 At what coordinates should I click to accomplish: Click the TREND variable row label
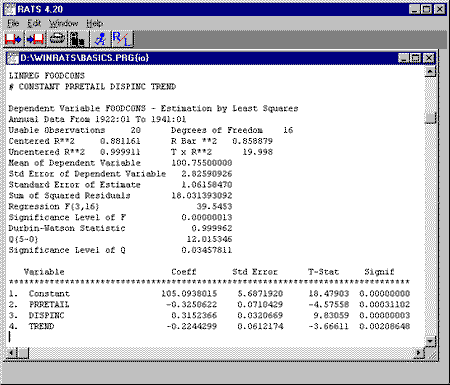(x=42, y=326)
